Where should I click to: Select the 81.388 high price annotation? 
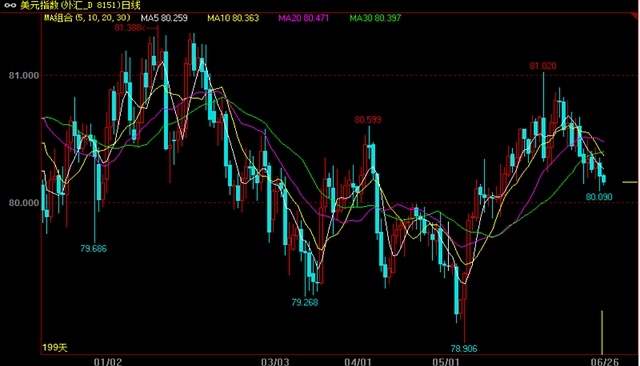coord(136,28)
